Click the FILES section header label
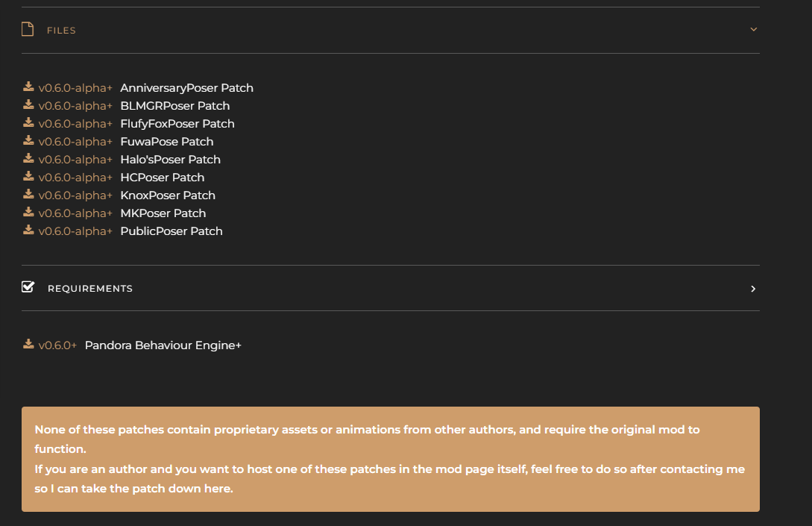Viewport: 812px width, 526px height. (61, 31)
